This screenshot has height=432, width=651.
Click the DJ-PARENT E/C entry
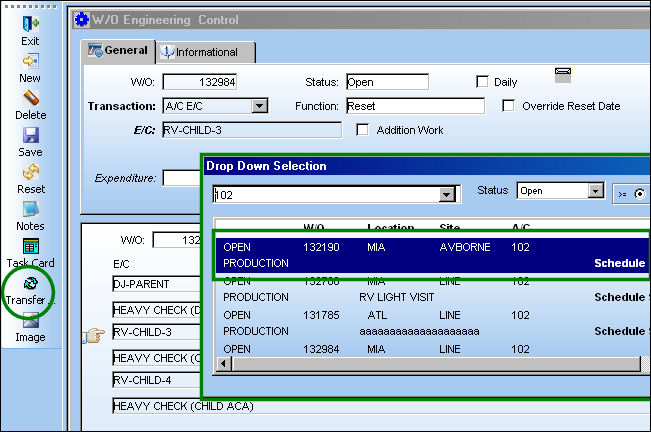[157, 284]
